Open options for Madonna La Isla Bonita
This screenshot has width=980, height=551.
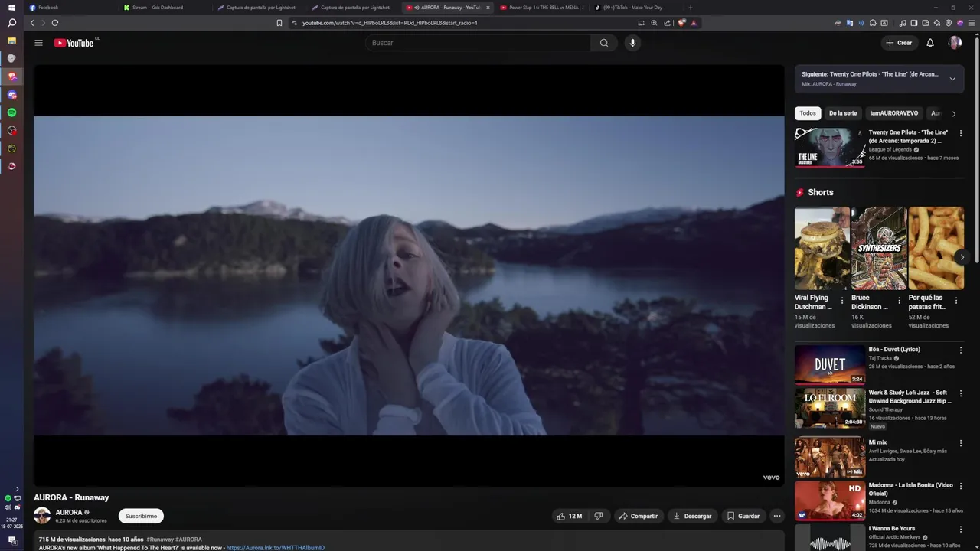(961, 486)
